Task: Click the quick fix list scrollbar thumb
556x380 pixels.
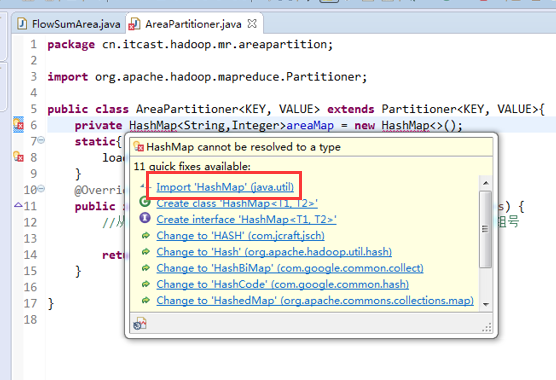Action: pyautogui.click(x=486, y=229)
